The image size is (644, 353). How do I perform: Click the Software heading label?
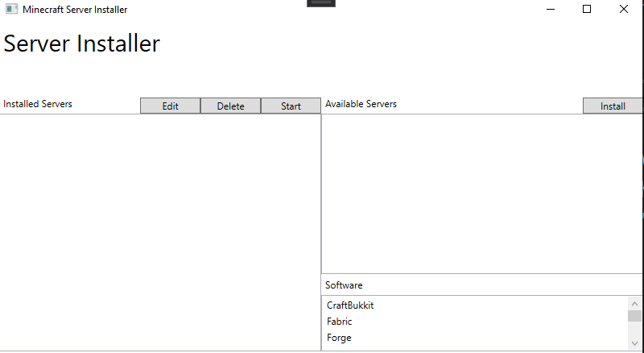pos(344,285)
